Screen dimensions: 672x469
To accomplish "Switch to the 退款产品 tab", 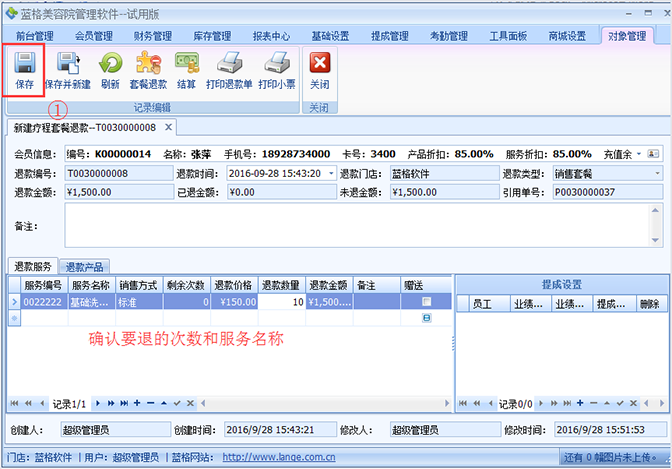I will tap(84, 267).
